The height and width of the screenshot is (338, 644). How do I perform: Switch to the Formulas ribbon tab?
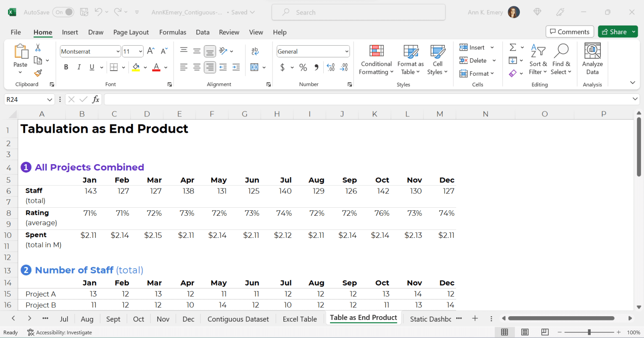click(173, 32)
